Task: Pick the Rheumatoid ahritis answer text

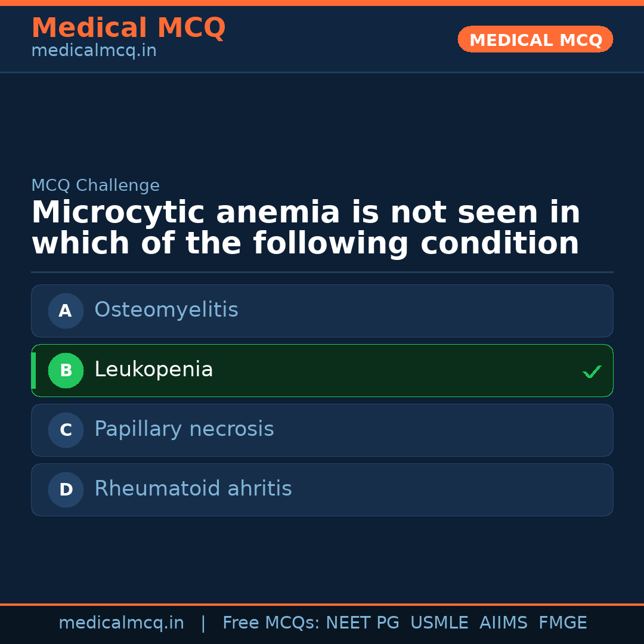Action: 193,489
